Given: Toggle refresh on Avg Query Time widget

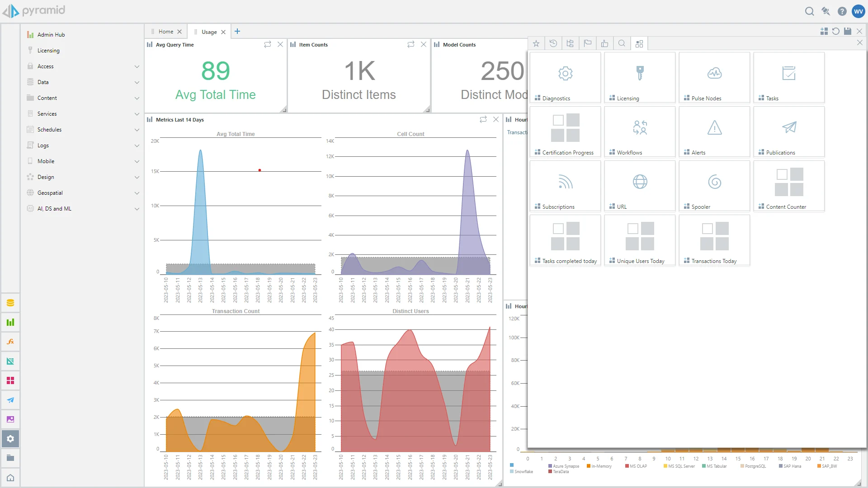Looking at the screenshot, I should point(268,44).
